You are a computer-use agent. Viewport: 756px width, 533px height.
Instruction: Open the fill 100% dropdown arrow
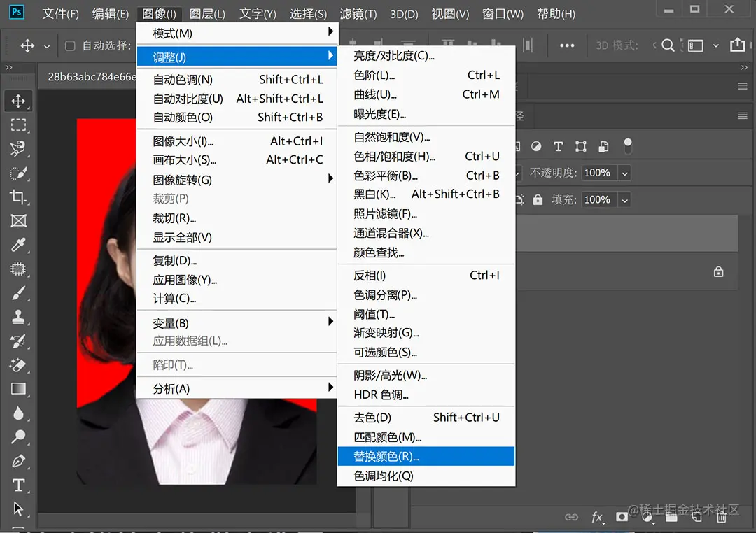tap(625, 200)
